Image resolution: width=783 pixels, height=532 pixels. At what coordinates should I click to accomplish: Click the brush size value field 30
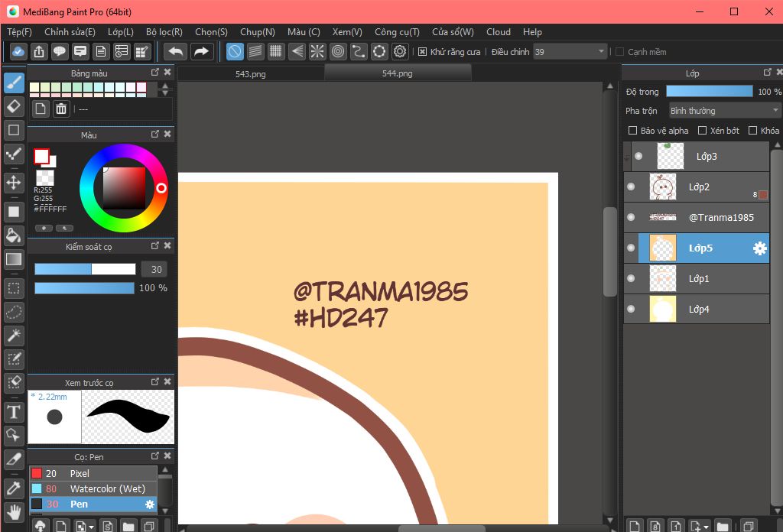coord(154,270)
